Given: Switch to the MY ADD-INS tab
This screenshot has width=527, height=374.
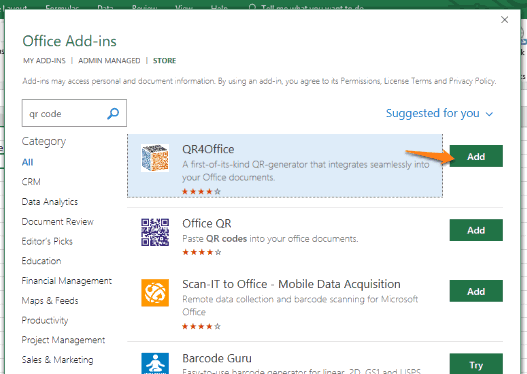Looking at the screenshot, I should pos(44,61).
